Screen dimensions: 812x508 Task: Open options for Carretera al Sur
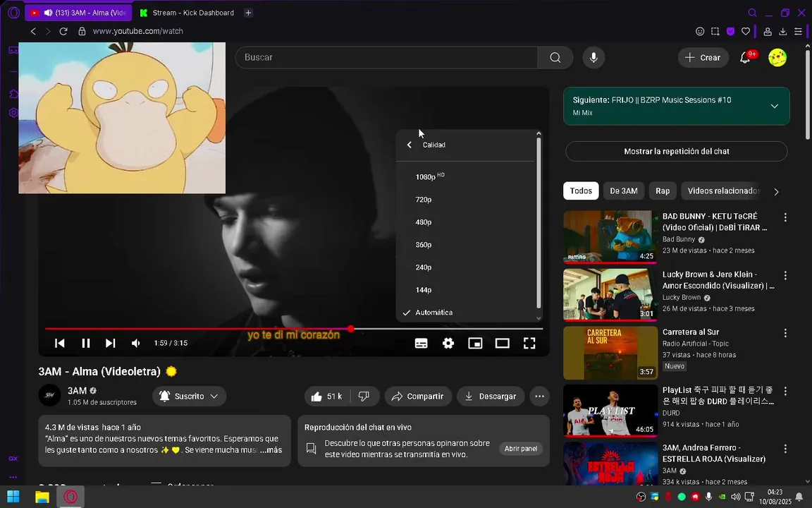coord(785,333)
